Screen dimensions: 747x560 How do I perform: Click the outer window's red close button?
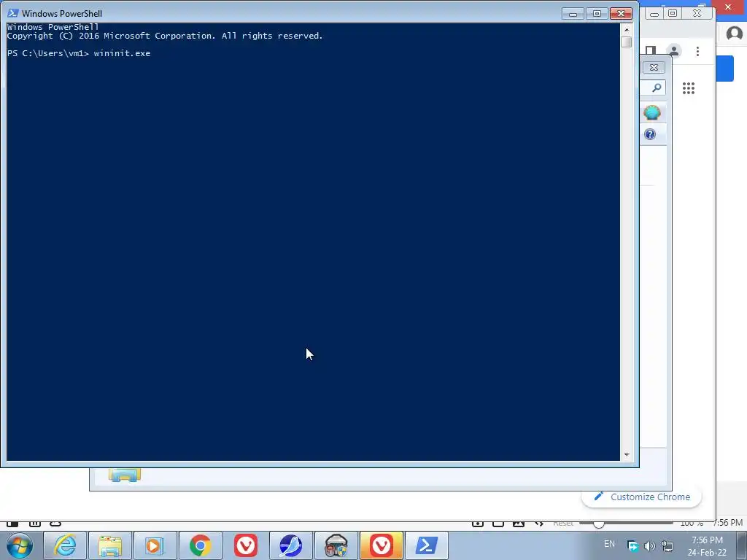point(729,7)
